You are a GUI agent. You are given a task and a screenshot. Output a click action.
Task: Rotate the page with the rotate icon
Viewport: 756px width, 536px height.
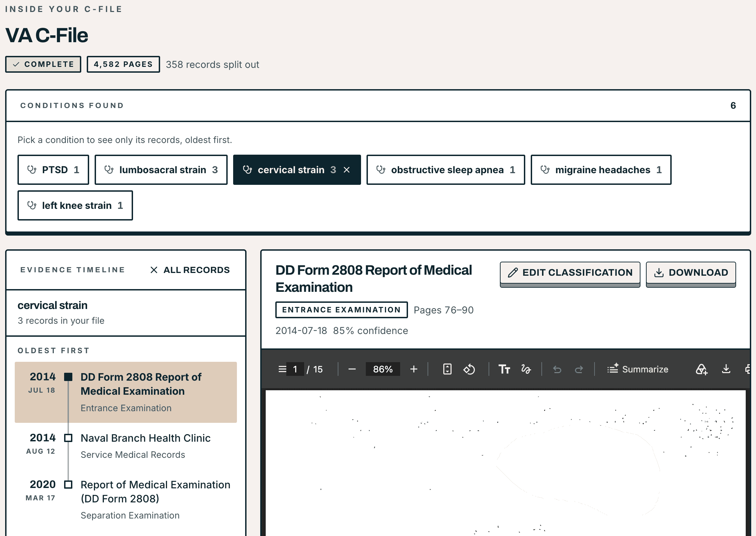469,369
